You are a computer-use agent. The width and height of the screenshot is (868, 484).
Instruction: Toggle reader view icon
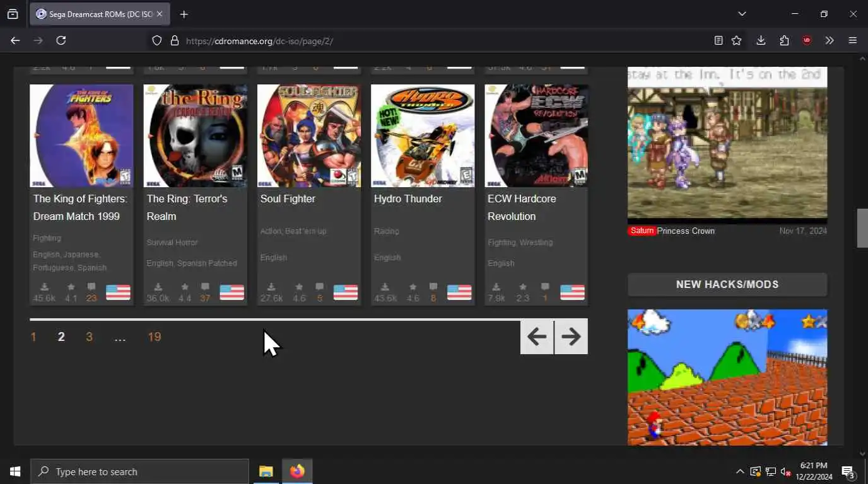pos(718,40)
